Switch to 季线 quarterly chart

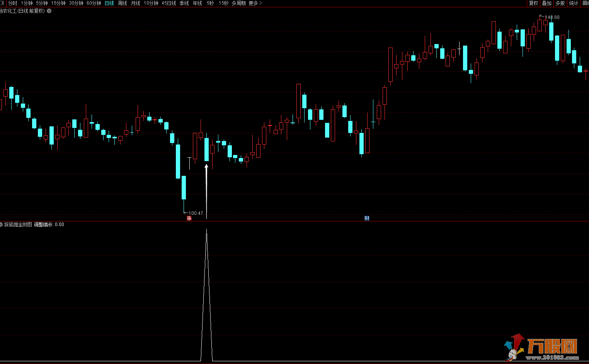click(184, 3)
